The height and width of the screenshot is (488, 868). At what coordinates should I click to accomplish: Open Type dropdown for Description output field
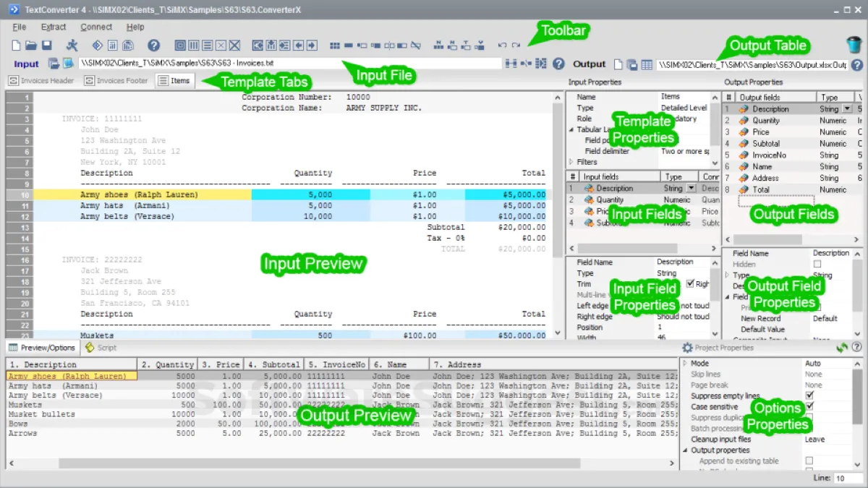(x=847, y=109)
